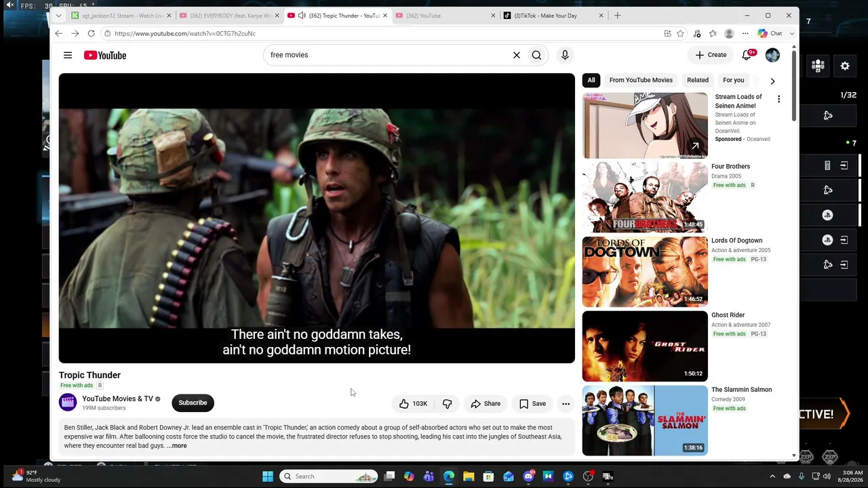Filter suggestions by Related
868x488 pixels.
coord(698,80)
